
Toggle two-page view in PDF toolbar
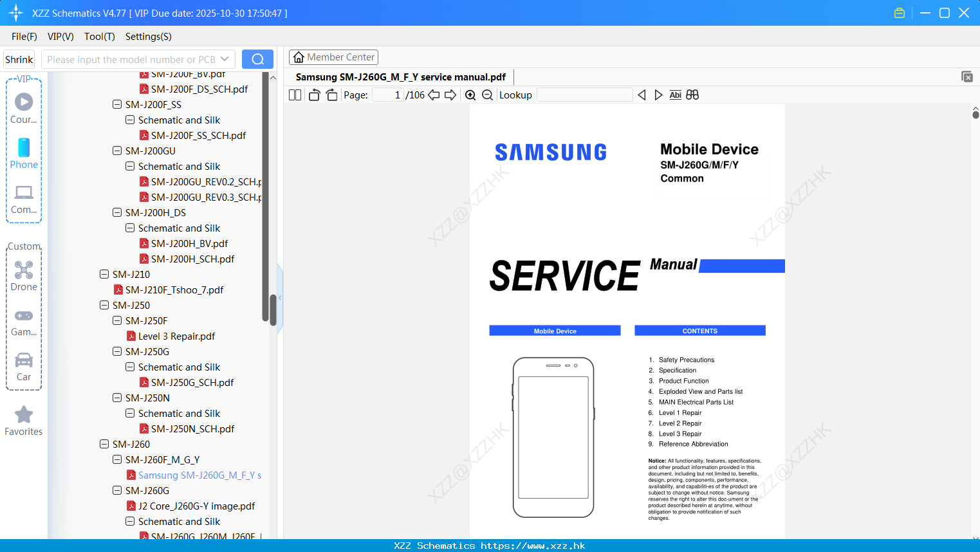(x=295, y=95)
